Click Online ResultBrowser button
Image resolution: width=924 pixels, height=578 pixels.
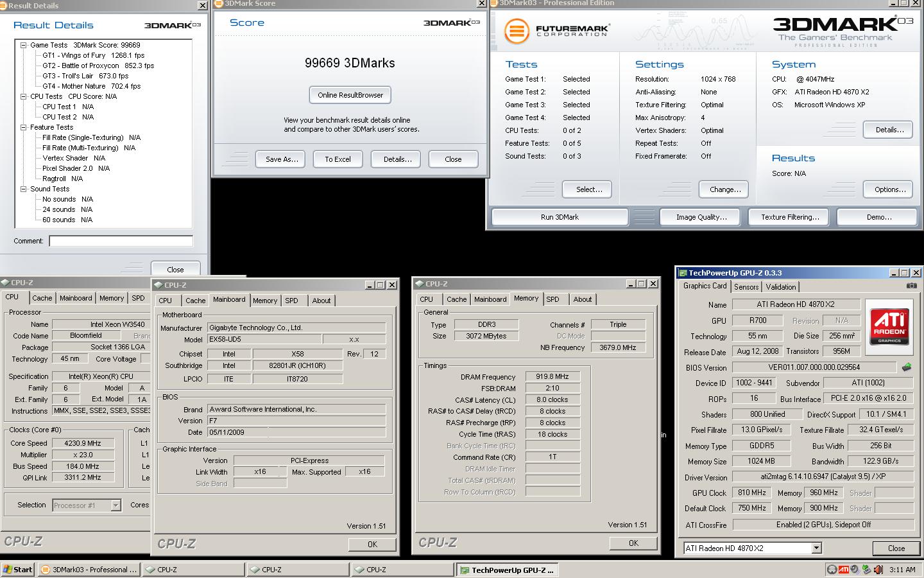click(350, 95)
